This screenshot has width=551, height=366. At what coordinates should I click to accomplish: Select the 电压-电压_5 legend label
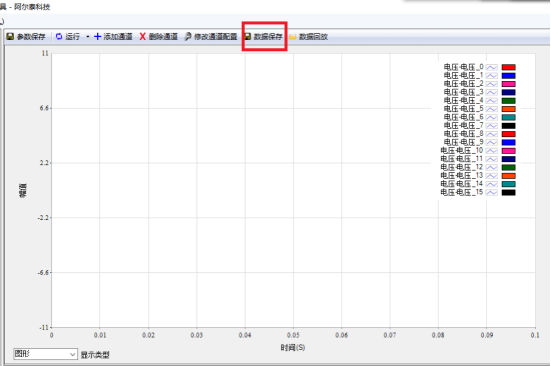pos(464,109)
